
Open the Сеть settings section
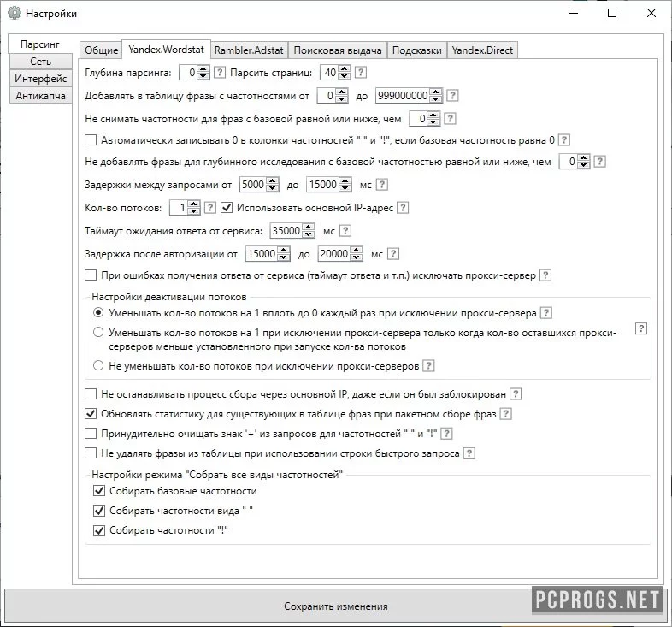pos(40,62)
